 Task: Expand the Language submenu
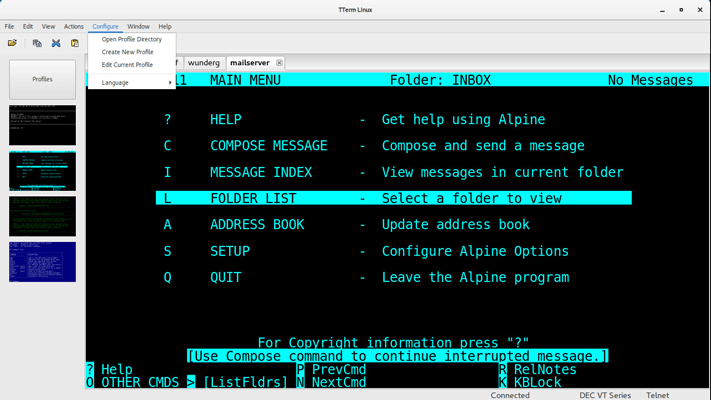pyautogui.click(x=131, y=83)
